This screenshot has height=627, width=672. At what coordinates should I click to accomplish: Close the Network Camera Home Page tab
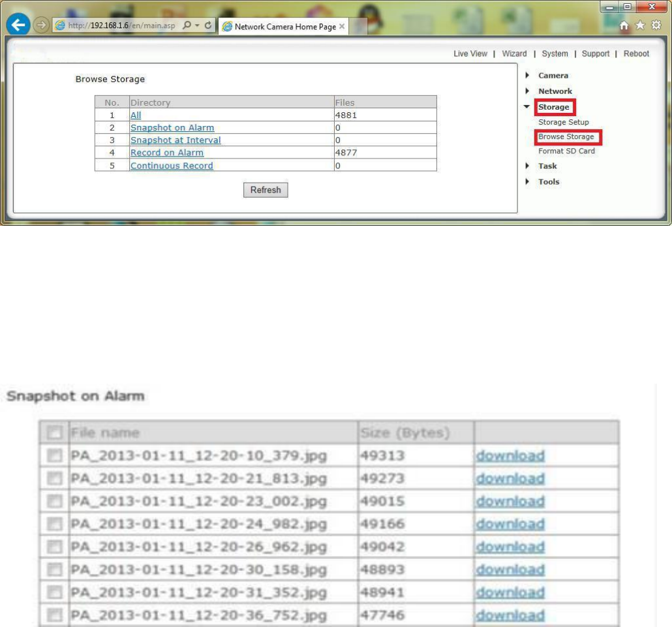342,26
